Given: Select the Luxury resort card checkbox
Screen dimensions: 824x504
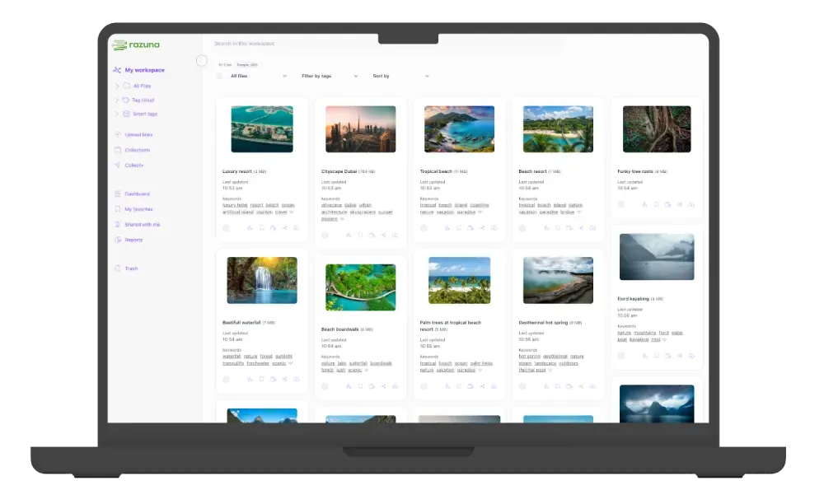Looking at the screenshot, I should coord(226,228).
